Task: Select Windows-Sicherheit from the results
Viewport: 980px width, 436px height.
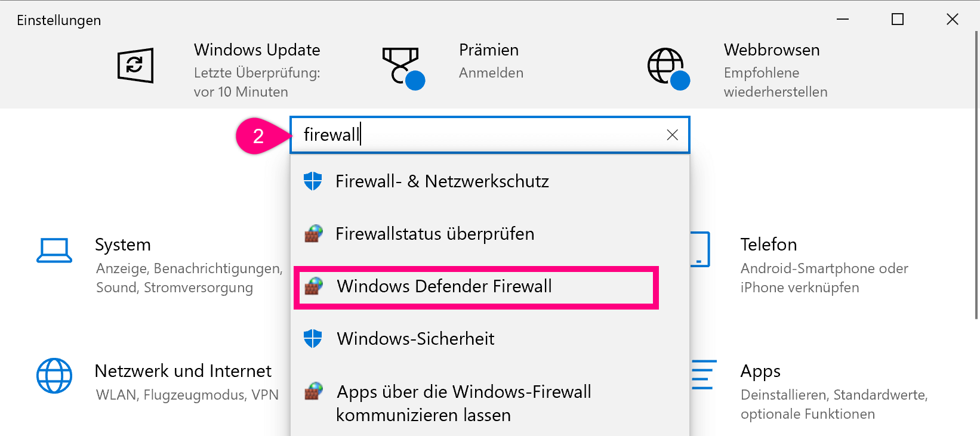Action: [415, 339]
